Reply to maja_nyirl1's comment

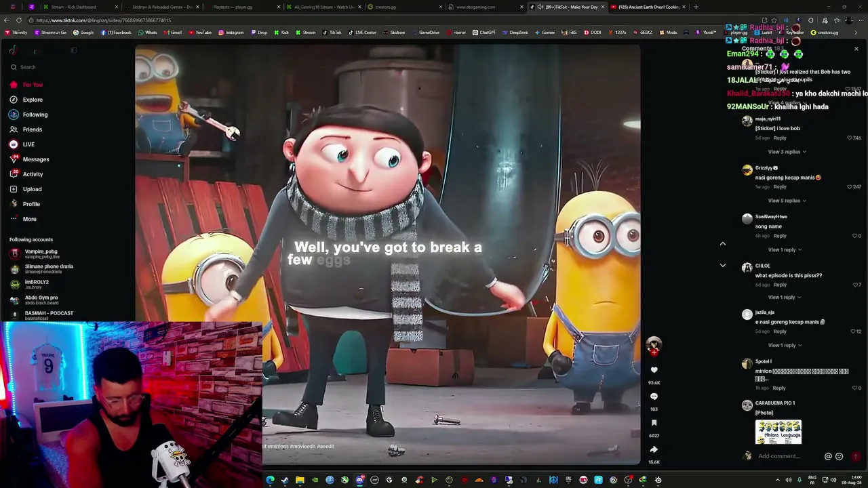click(780, 138)
